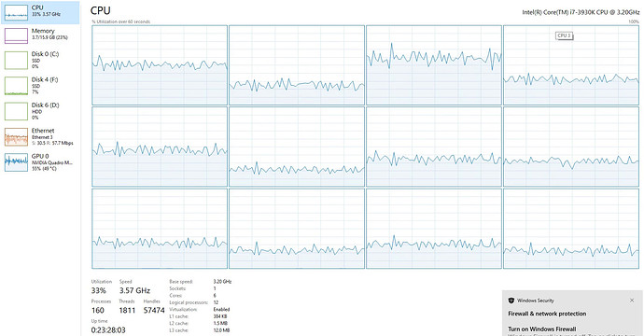This screenshot has width=644, height=336.
Task: Open the Ethernet performance view
Action: coord(41,136)
